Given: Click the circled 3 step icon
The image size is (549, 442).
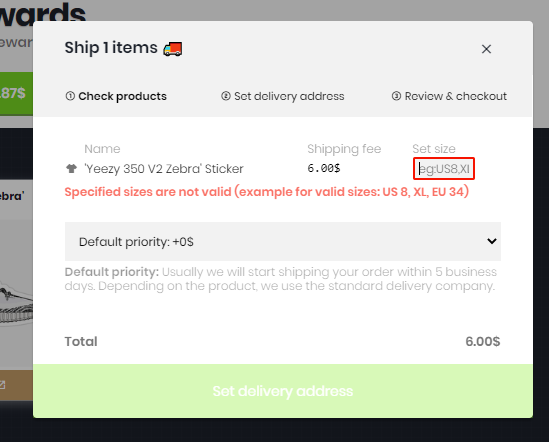Looking at the screenshot, I should 396,96.
